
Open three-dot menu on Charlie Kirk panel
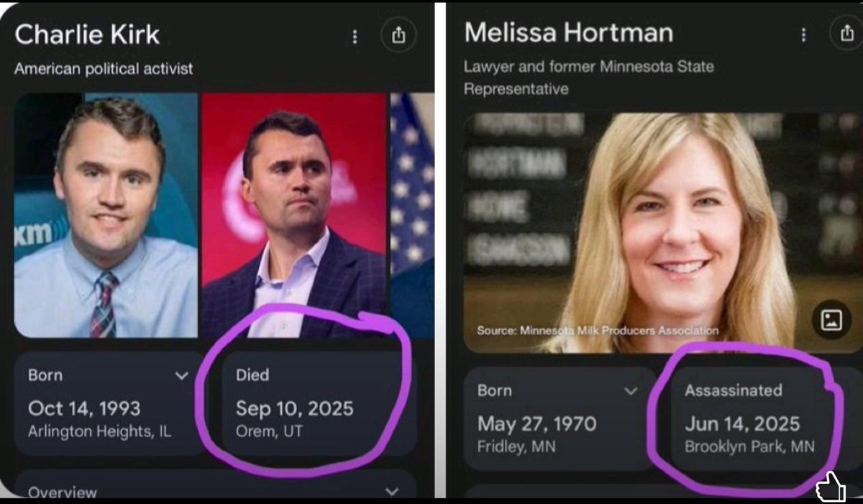pyautogui.click(x=355, y=37)
